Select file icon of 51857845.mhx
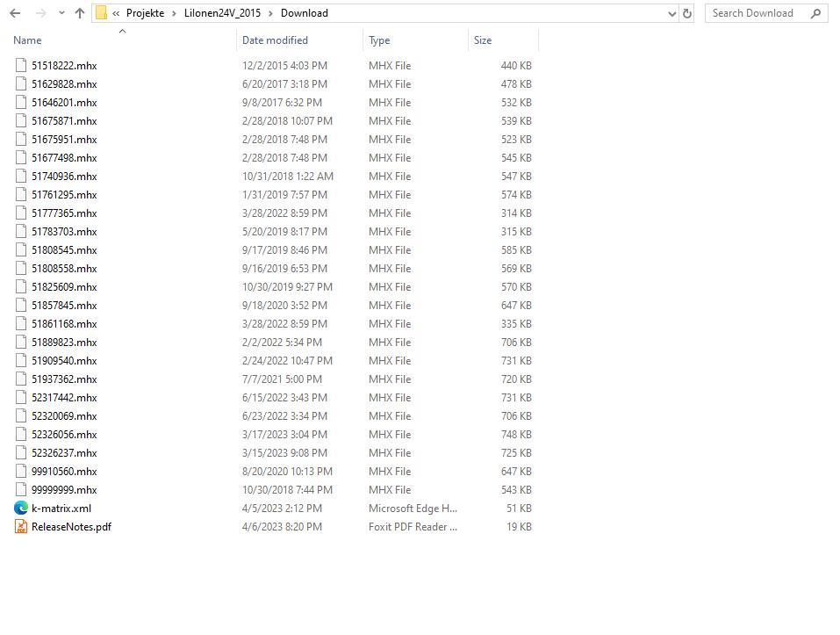This screenshot has height=635, width=840. coord(21,305)
